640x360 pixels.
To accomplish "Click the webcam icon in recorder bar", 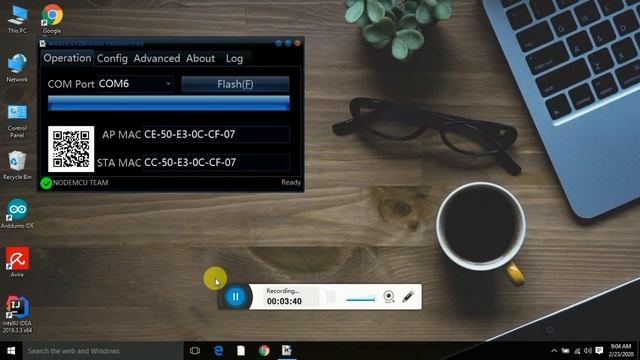I will 389,297.
